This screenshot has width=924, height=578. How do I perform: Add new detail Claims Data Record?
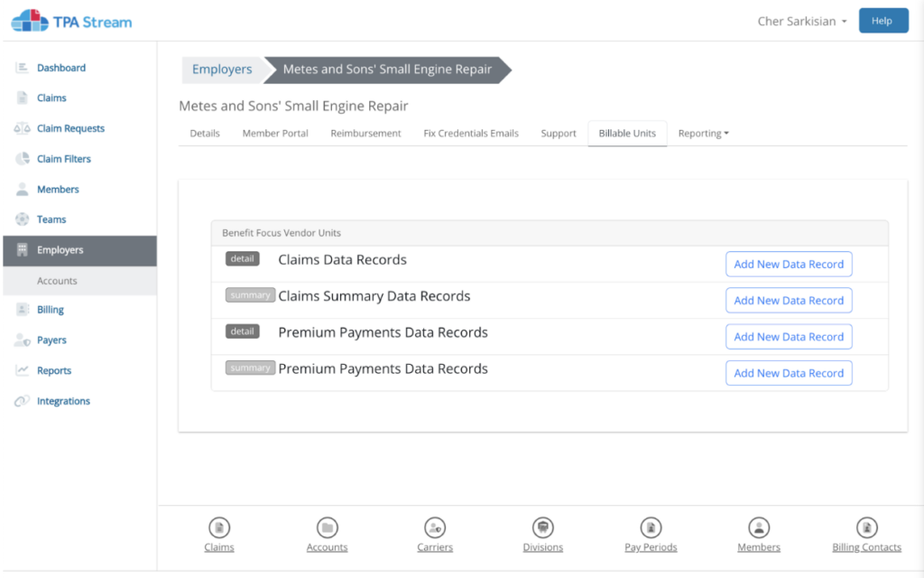point(789,265)
